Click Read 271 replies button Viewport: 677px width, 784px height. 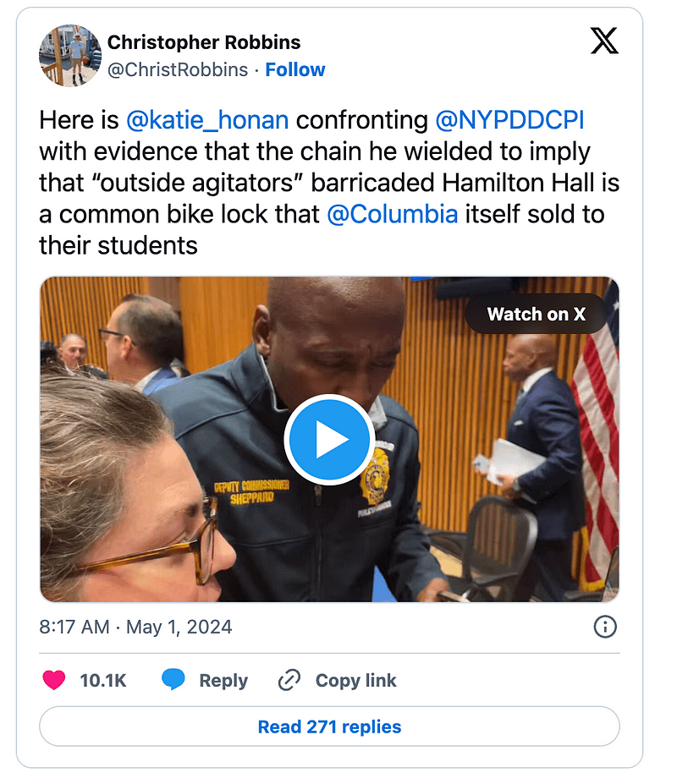click(x=329, y=726)
